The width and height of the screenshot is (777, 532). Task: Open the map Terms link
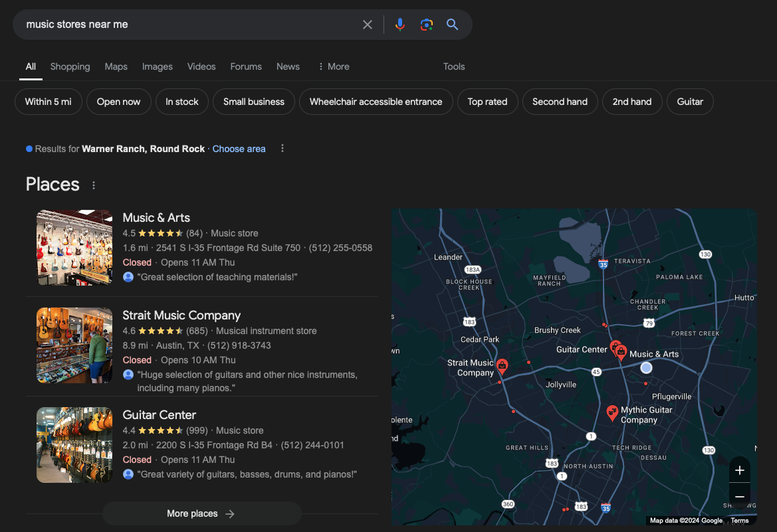coord(739,520)
